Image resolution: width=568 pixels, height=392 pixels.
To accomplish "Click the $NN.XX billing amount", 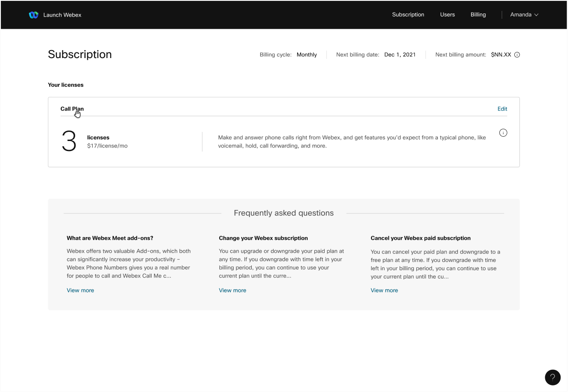I will 501,55.
